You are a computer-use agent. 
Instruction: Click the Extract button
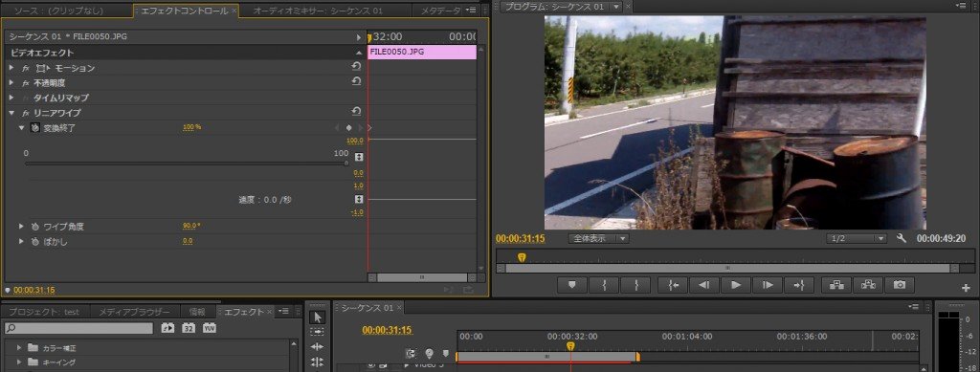pos(868,285)
